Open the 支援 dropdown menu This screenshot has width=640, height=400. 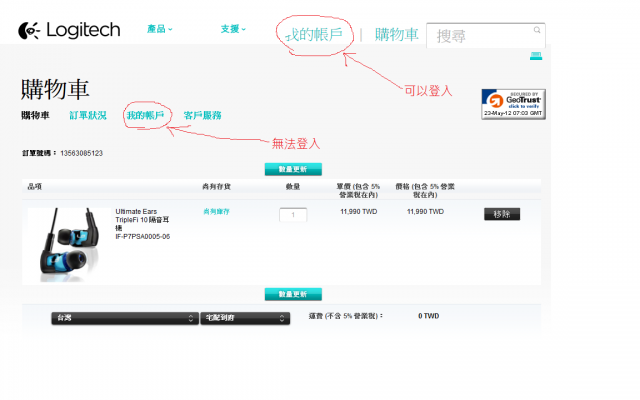coord(233,29)
